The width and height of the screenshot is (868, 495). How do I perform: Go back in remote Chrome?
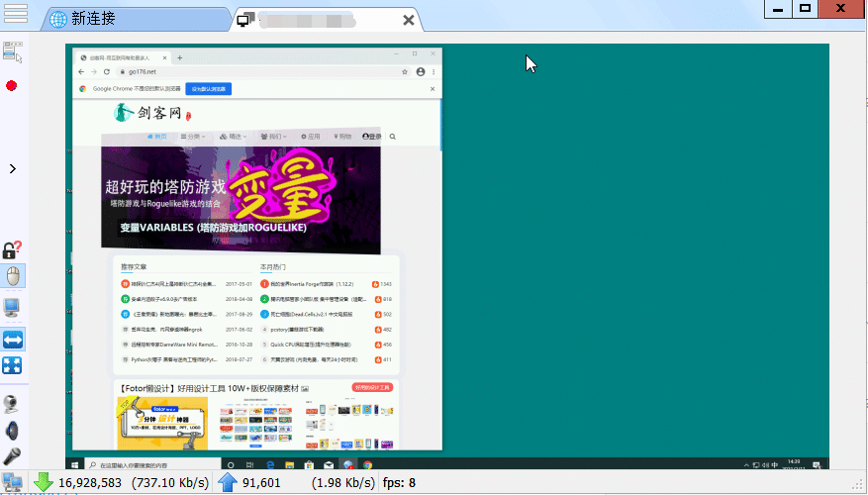(81, 72)
